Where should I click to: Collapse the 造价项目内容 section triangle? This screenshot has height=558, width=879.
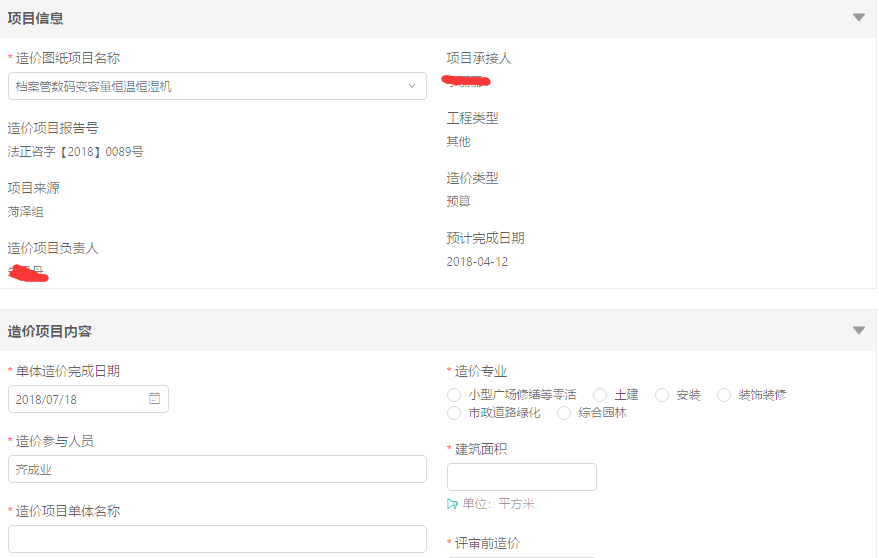(858, 330)
